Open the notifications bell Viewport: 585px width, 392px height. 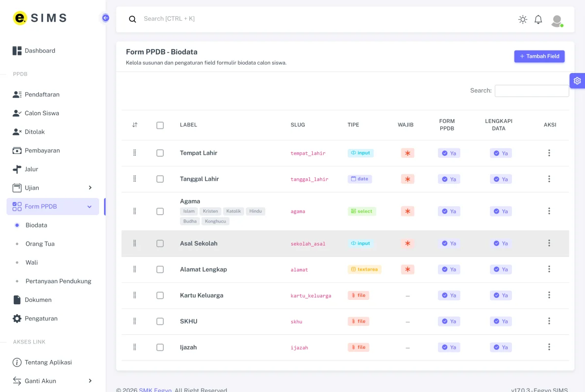click(538, 20)
